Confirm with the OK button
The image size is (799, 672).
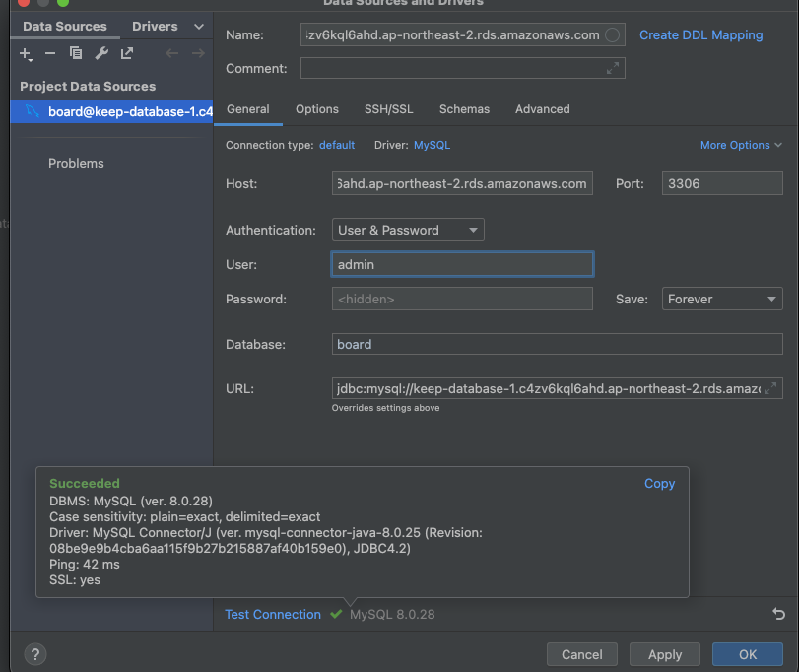click(x=747, y=654)
